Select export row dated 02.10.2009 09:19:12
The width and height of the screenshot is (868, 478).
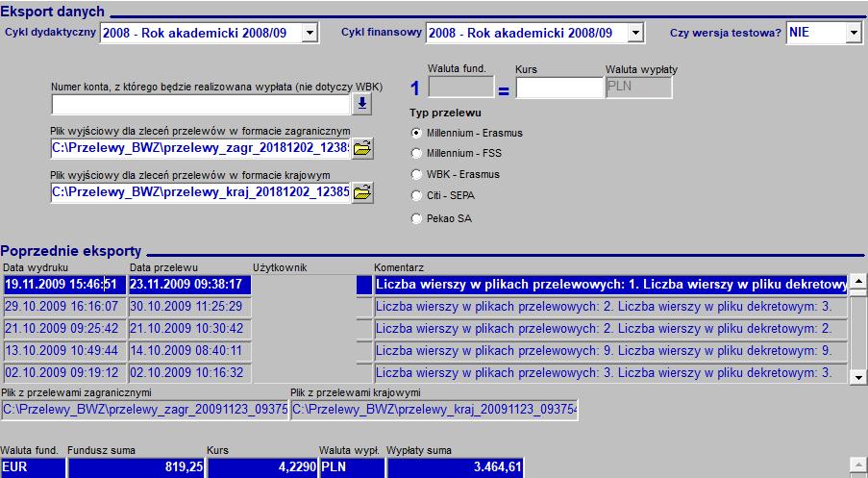[64, 373]
